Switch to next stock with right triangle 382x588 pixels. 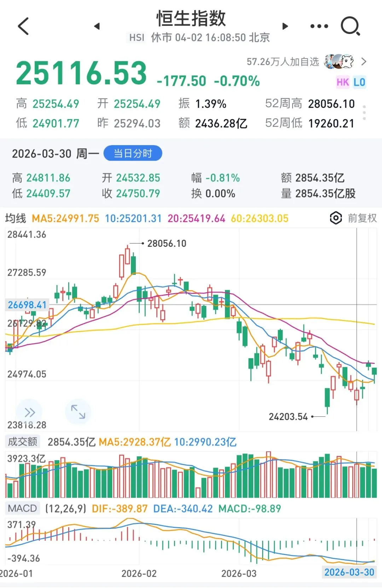285,26
